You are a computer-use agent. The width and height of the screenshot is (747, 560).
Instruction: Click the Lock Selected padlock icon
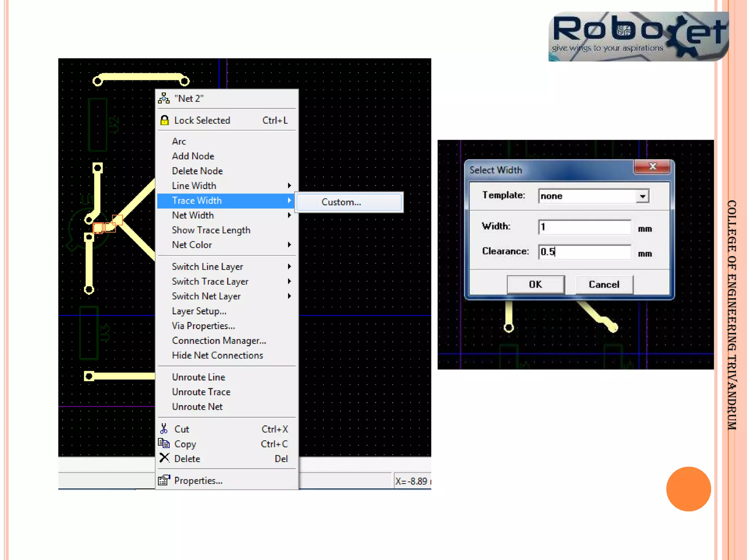click(165, 120)
